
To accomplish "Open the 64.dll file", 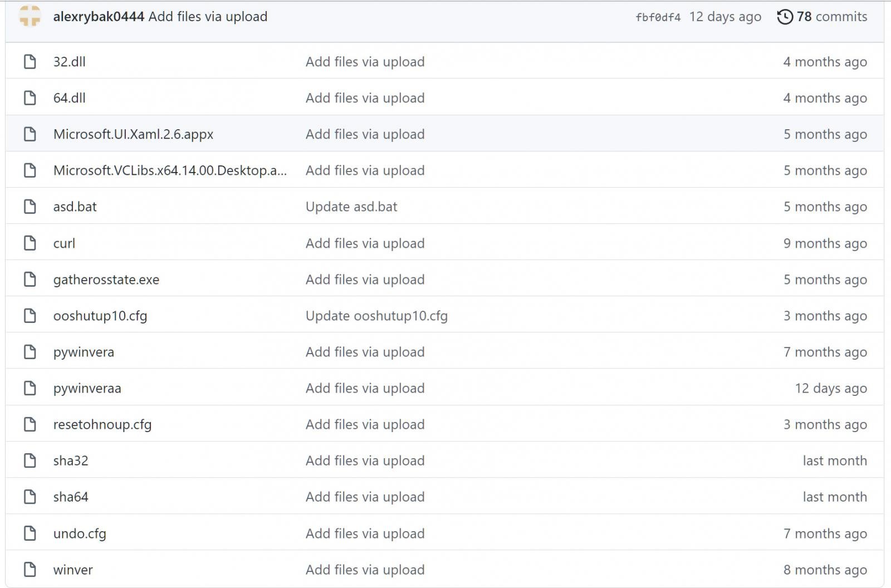I will tap(70, 98).
